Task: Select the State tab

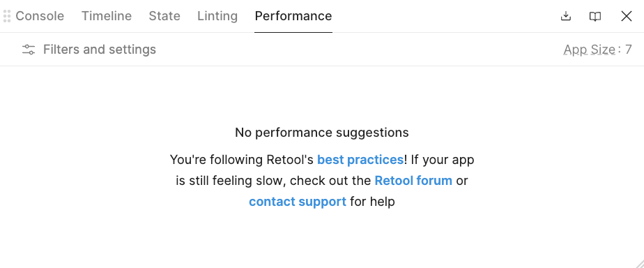Action: point(164,16)
